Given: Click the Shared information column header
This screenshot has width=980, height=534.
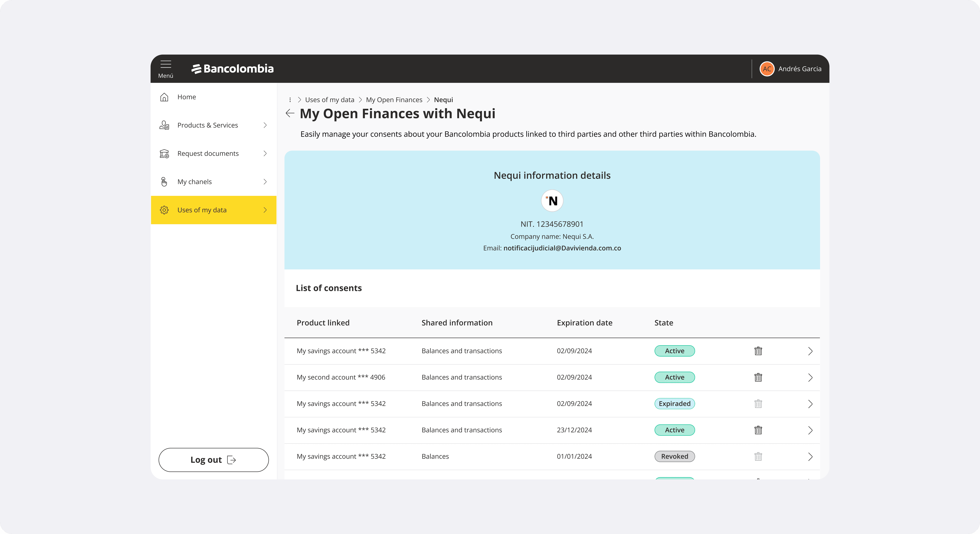Looking at the screenshot, I should pos(457,323).
